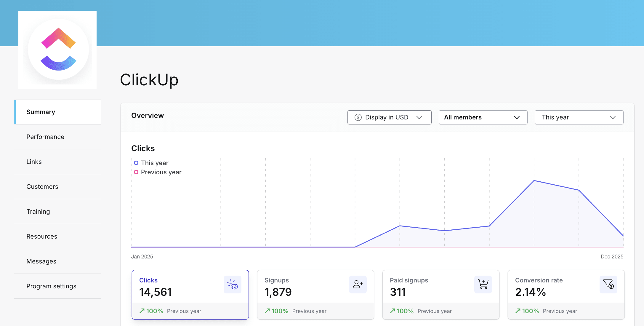
Task: Click the dollar icon in currency selector
Action: click(x=358, y=117)
